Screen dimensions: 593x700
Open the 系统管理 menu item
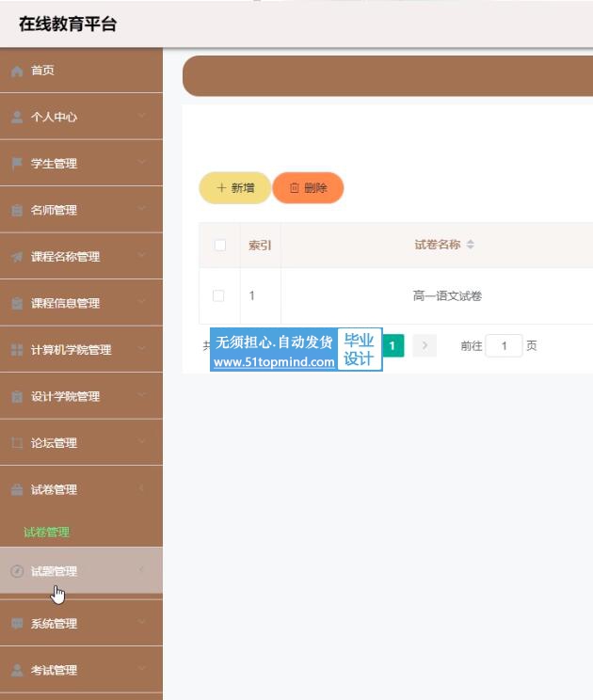[x=81, y=623]
